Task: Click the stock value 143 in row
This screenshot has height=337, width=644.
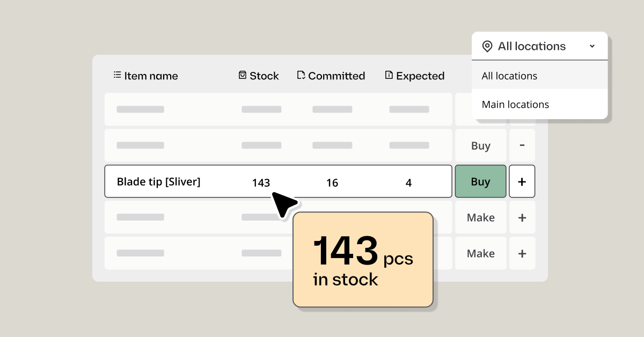Action: pos(261,183)
